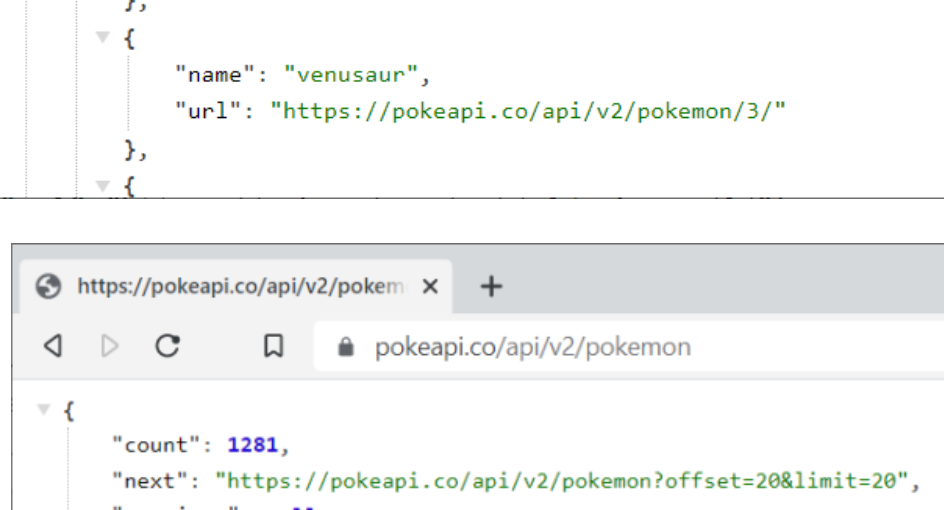Click the "url" key in the venusaur entry

[208, 111]
